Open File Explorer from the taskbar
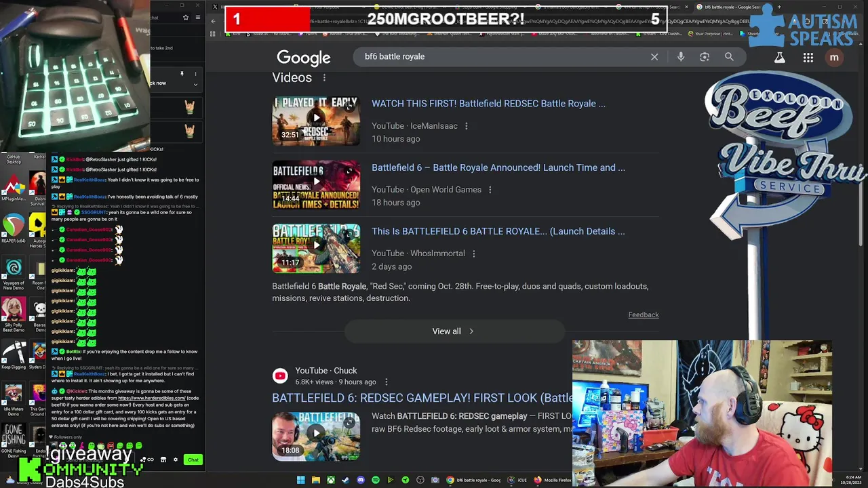 316,480
